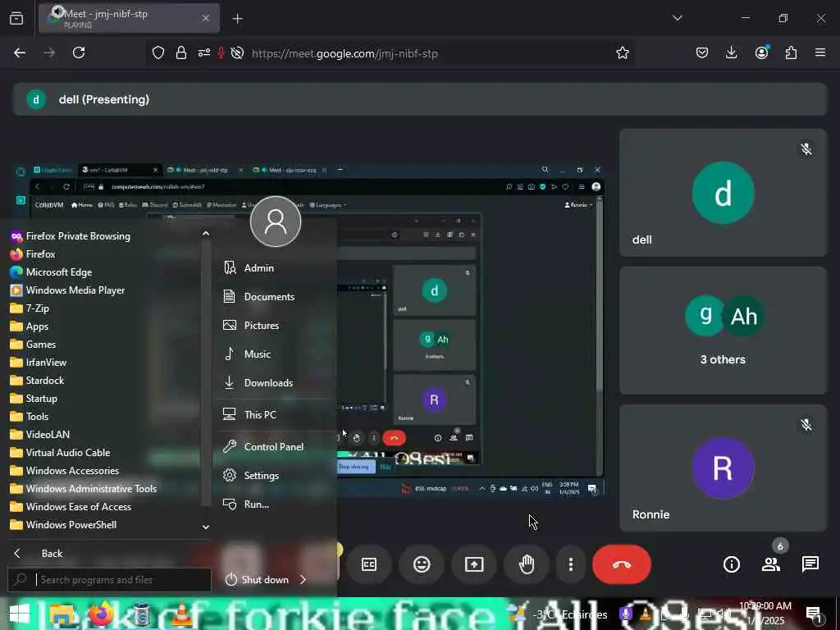Click the Start menu user account picture
The height and width of the screenshot is (630, 840).
tap(276, 221)
